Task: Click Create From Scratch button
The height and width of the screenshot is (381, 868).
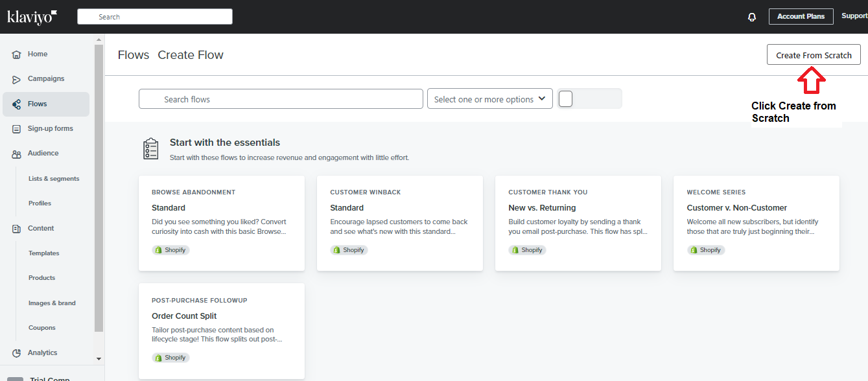Action: (x=814, y=54)
